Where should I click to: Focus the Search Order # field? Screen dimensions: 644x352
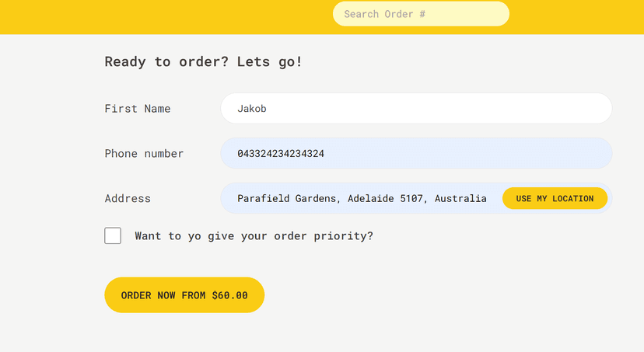click(x=421, y=14)
